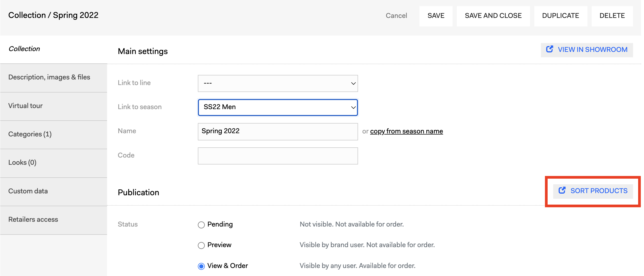Open the Custom data tab

click(54, 191)
